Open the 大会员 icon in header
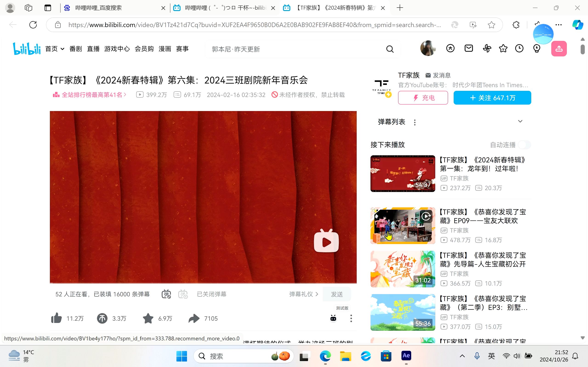588x367 pixels. [450, 48]
